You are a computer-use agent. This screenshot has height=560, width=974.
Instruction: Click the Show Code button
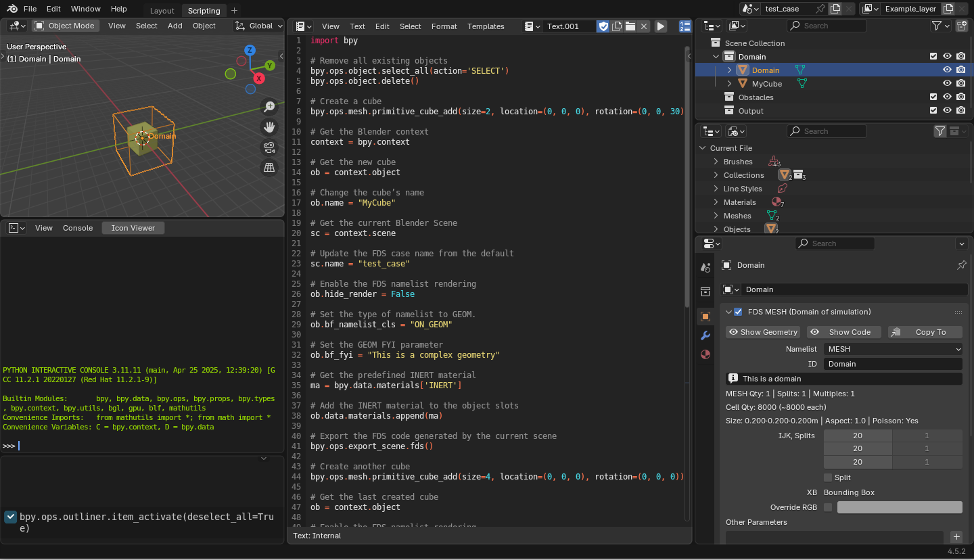point(844,332)
